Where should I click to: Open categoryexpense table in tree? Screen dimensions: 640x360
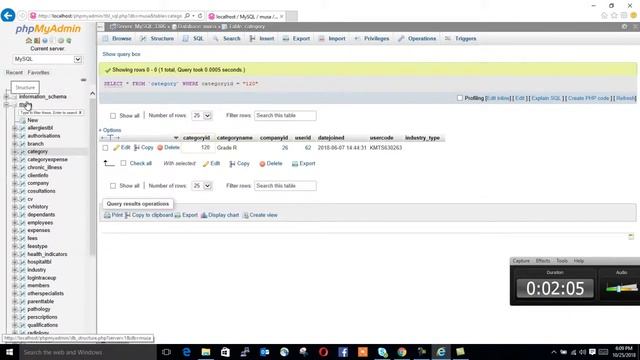pos(47,160)
